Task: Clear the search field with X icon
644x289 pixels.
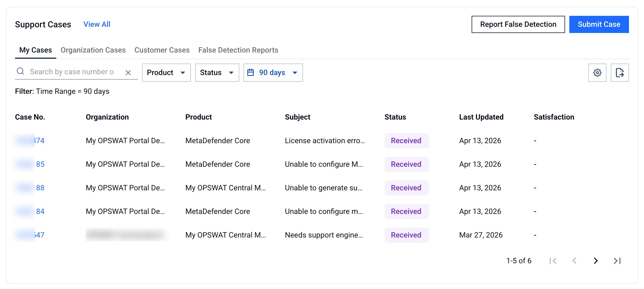Action: tap(128, 73)
